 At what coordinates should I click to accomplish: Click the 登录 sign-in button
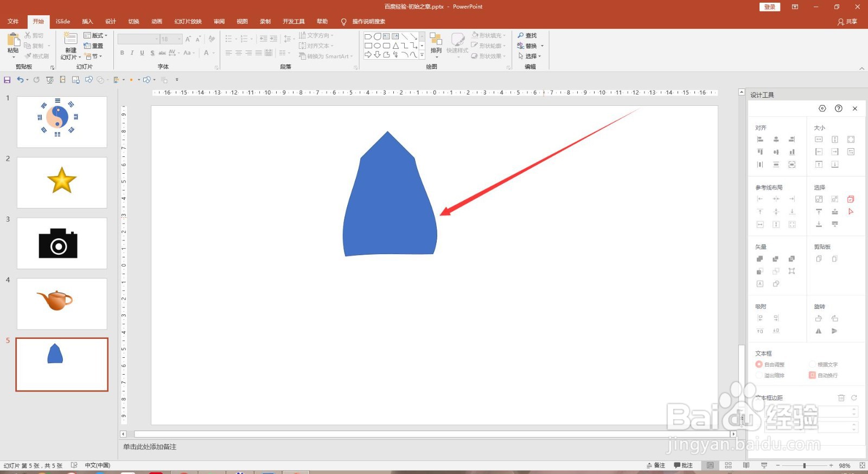pyautogui.click(x=770, y=7)
